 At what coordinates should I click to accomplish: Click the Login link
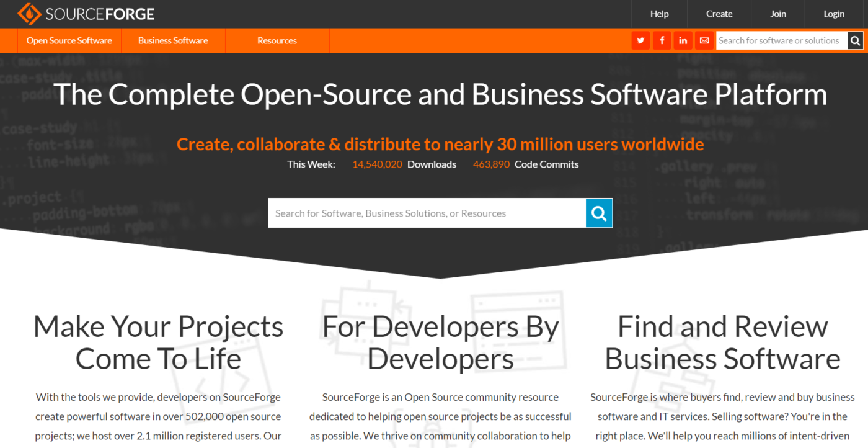coord(834,14)
